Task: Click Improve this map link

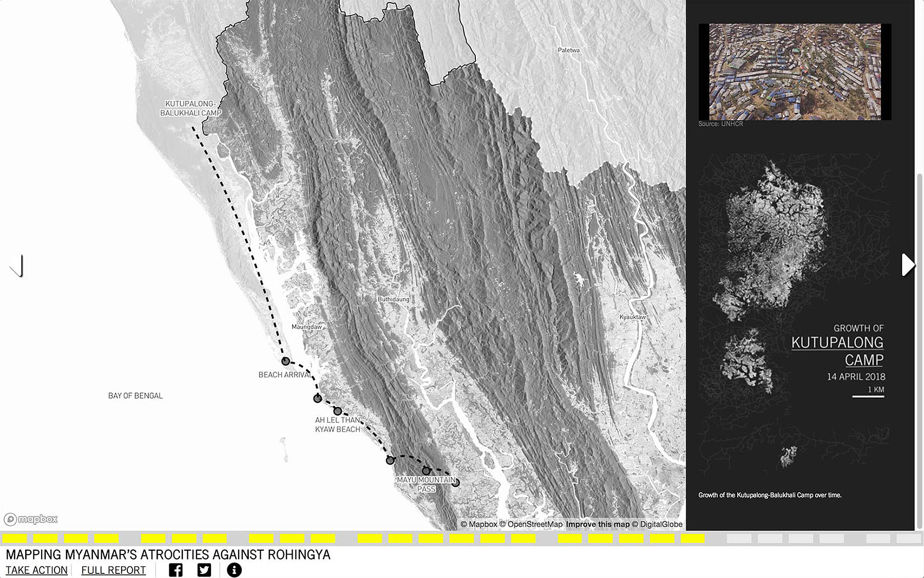Action: point(598,524)
